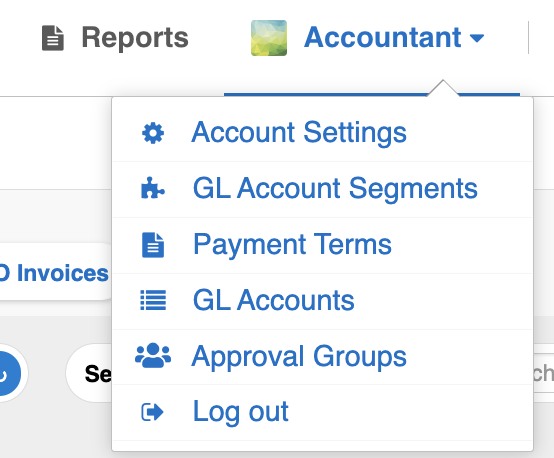Image resolution: width=554 pixels, height=458 pixels.
Task: Click the sign-out arrow icon
Action: 152,412
